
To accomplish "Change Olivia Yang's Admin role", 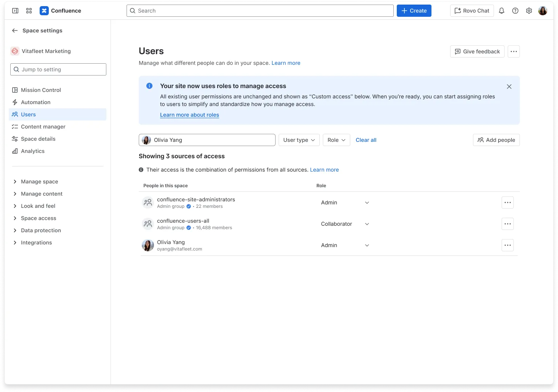I will click(345, 245).
